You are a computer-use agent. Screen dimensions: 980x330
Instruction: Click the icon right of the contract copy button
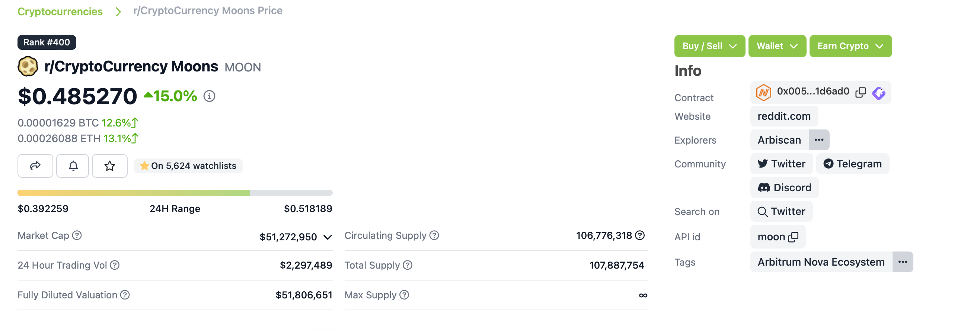[879, 92]
